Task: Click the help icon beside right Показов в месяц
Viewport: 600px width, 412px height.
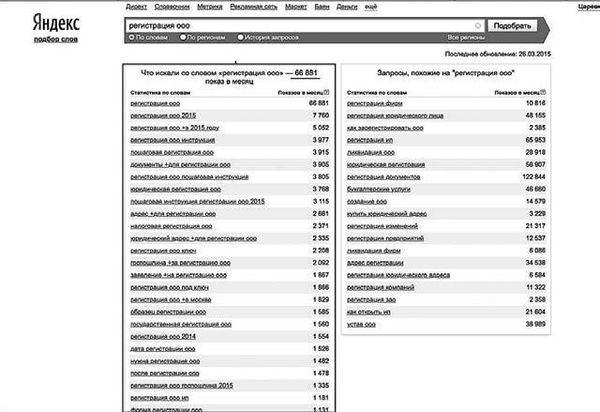Action: pos(543,92)
